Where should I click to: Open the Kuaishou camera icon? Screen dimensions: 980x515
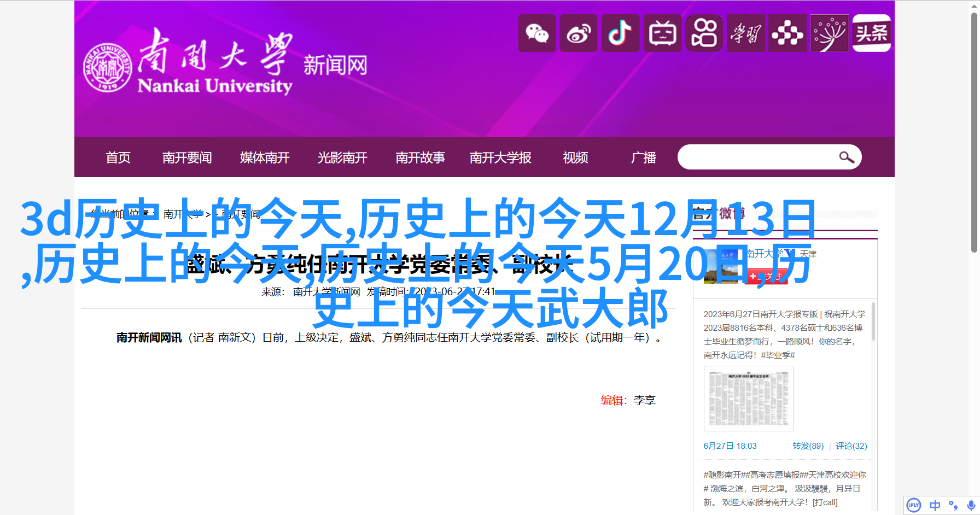704,33
